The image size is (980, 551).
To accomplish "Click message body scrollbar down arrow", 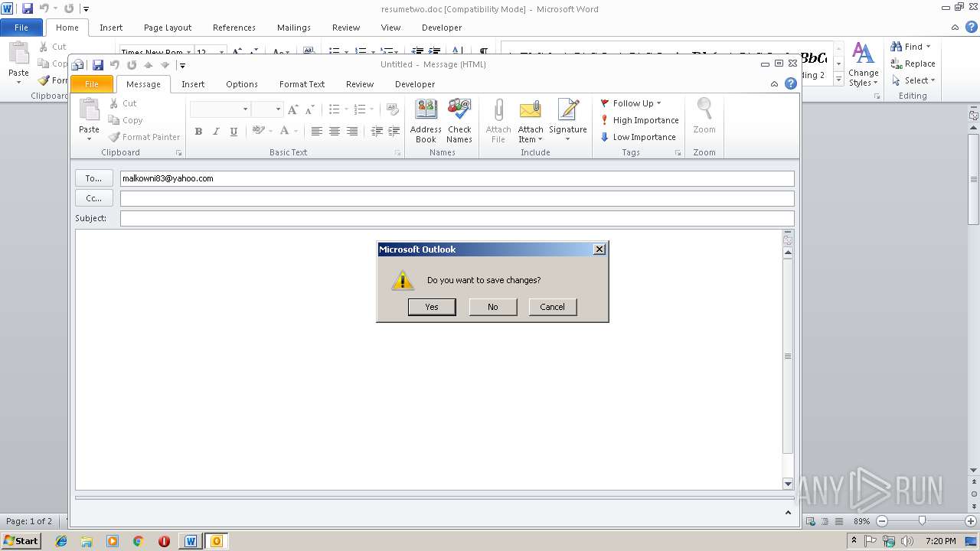I will (x=788, y=484).
